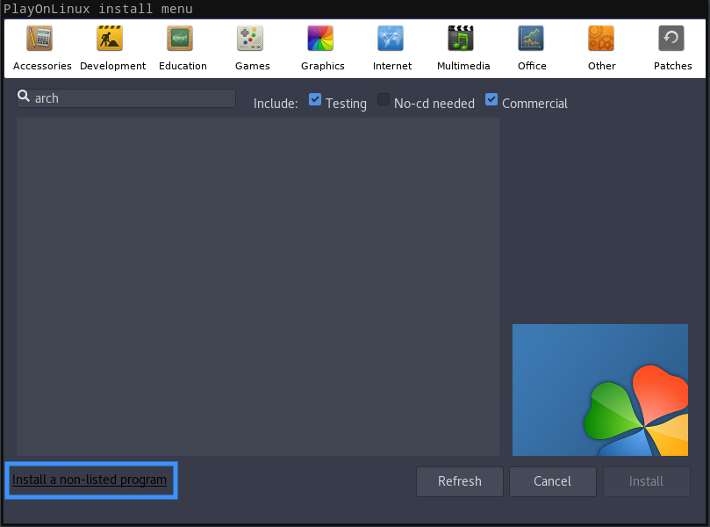Select the Patches category icon
Screen dimensions: 710x527
[x=672, y=38]
